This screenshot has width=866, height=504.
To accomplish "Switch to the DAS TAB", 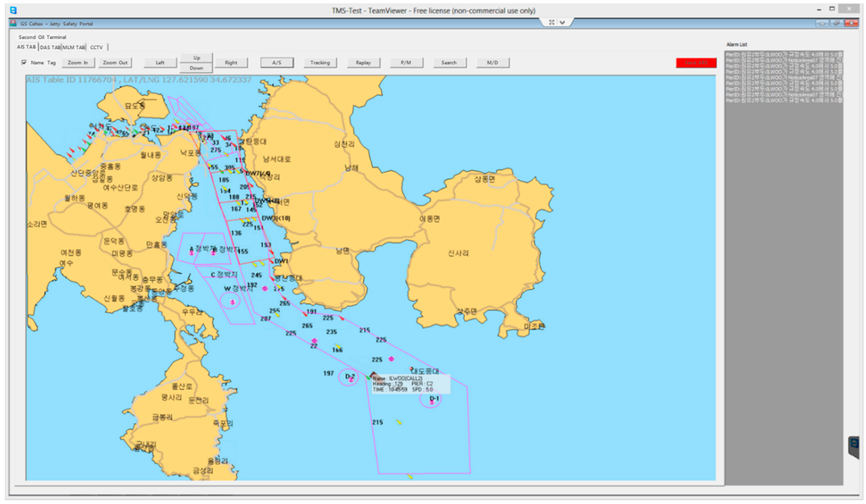I will point(50,47).
